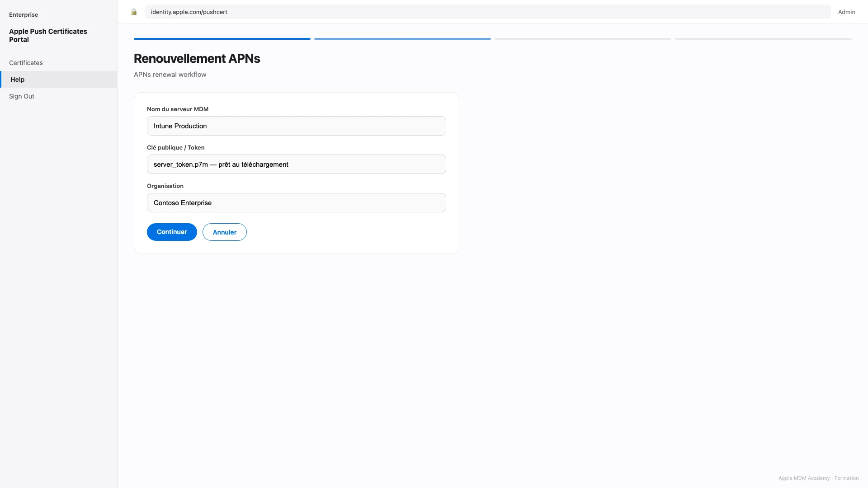Click the first progress step bar
The width and height of the screenshot is (868, 488).
click(x=222, y=39)
